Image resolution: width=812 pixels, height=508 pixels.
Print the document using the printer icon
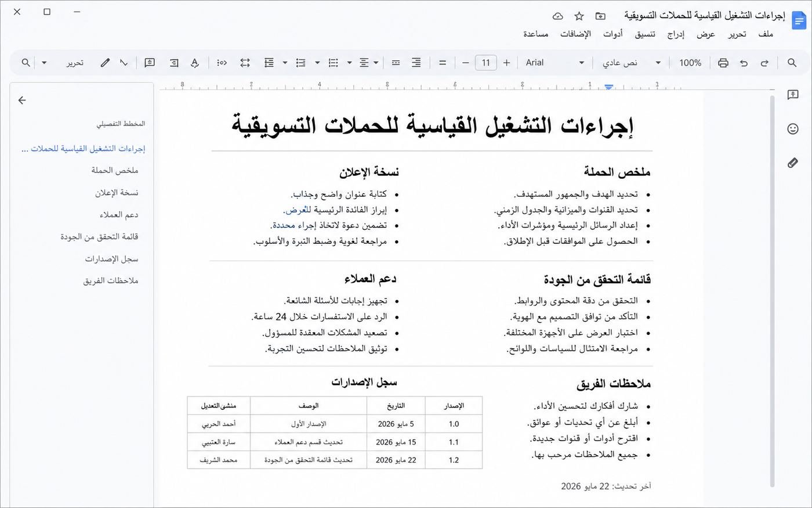(x=723, y=63)
